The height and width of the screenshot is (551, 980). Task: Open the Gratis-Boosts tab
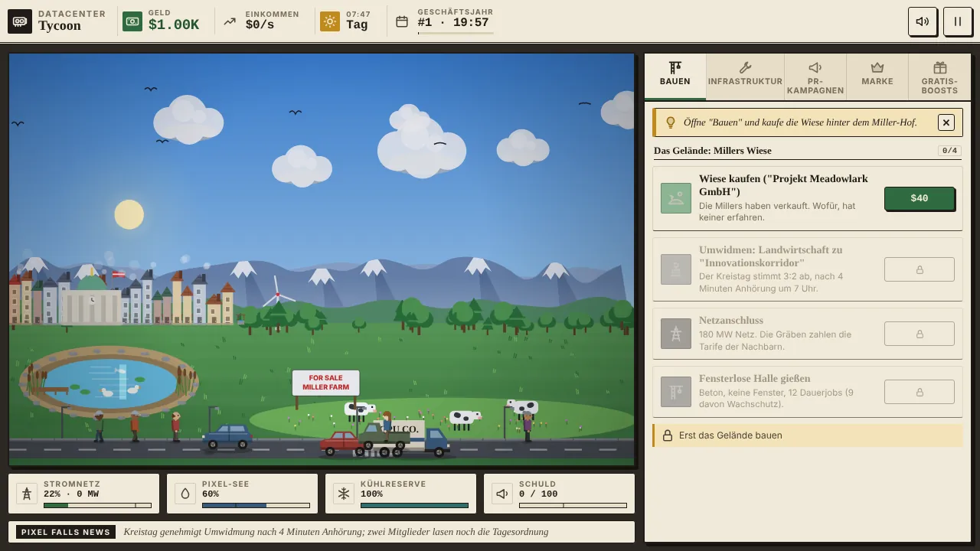[939, 76]
